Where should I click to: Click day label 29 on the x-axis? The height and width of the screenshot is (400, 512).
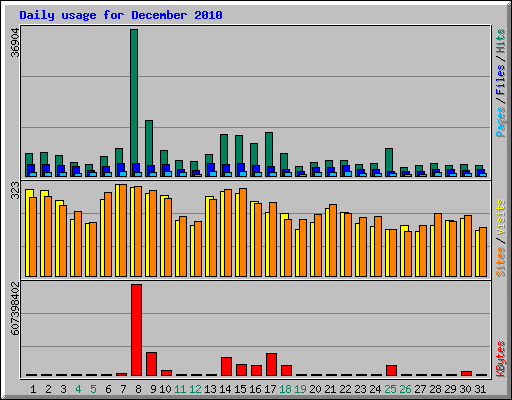pyautogui.click(x=450, y=389)
